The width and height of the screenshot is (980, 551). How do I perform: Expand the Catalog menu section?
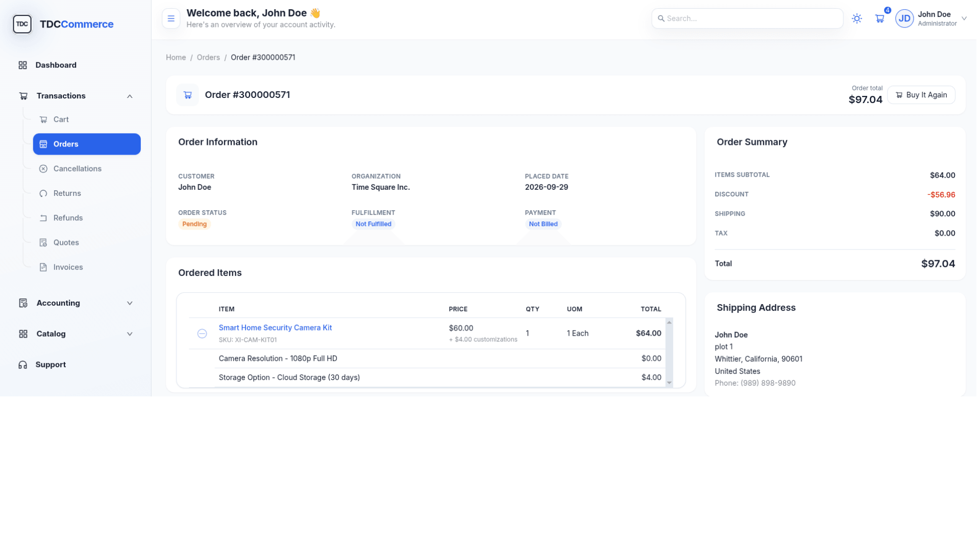[76, 334]
